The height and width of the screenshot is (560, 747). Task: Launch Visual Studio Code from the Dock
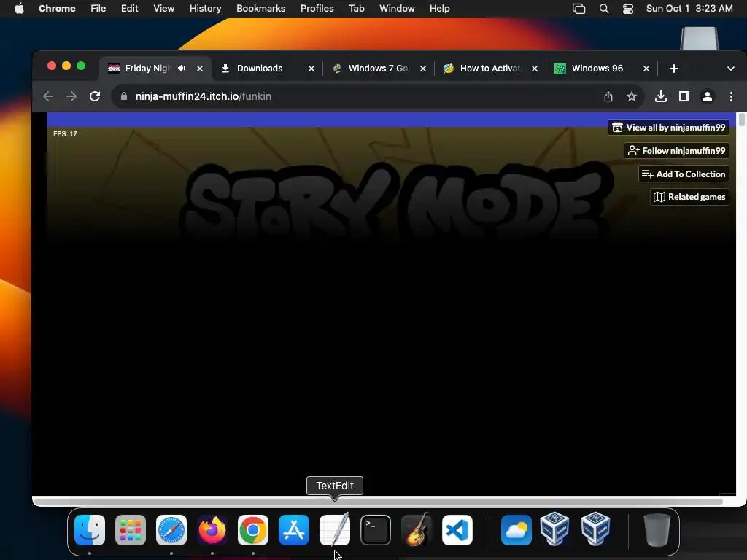(457, 530)
